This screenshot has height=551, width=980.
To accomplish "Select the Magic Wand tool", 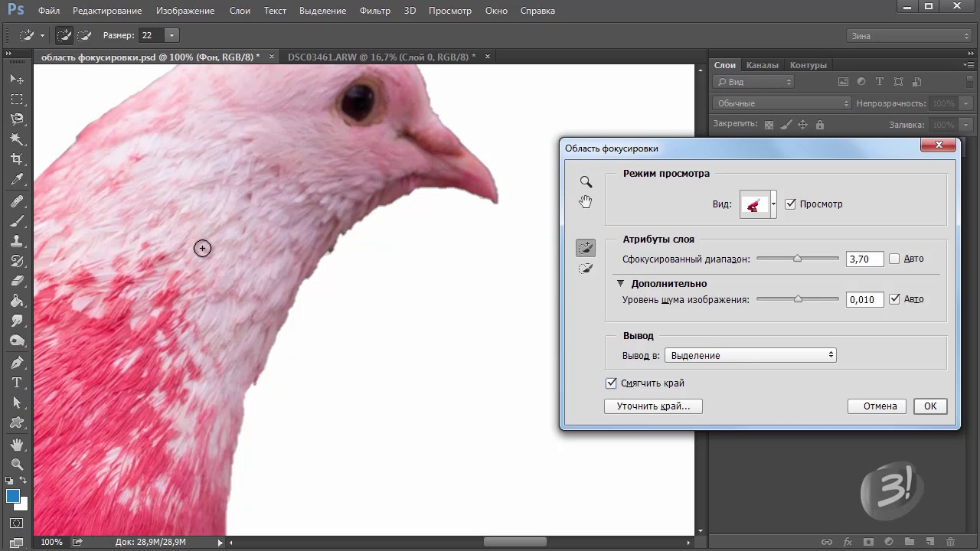I will pos(17,139).
